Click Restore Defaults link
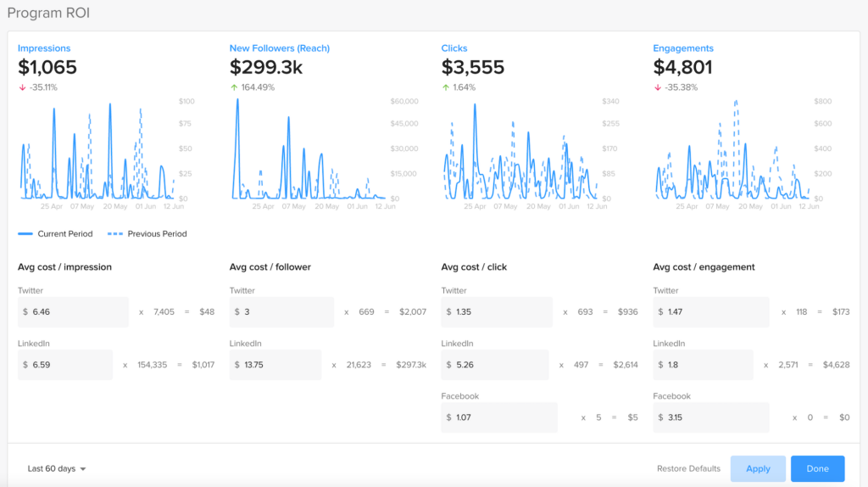868x487 pixels. (688, 468)
